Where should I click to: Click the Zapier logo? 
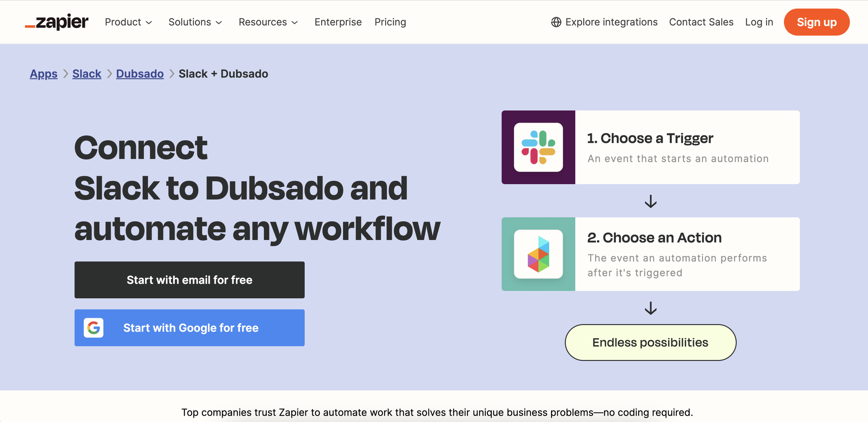click(x=57, y=22)
